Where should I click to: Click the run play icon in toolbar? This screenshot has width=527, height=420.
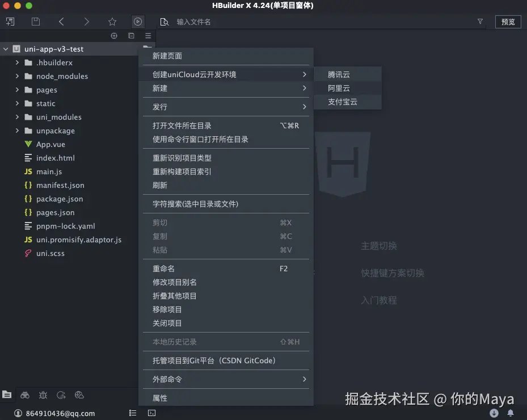[138, 22]
